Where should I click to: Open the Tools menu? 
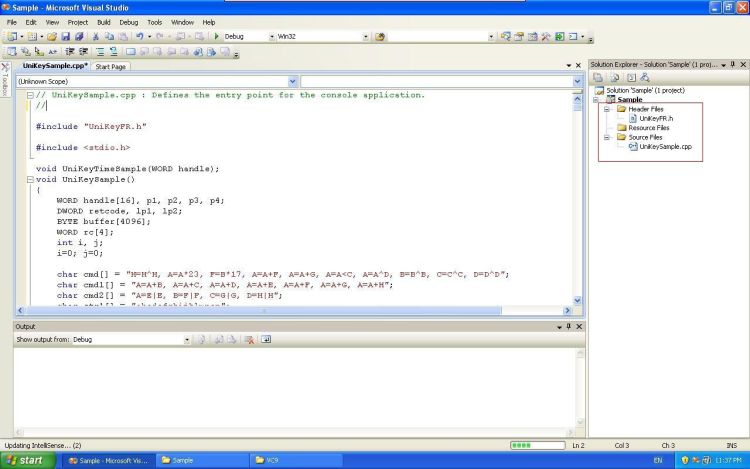click(154, 22)
